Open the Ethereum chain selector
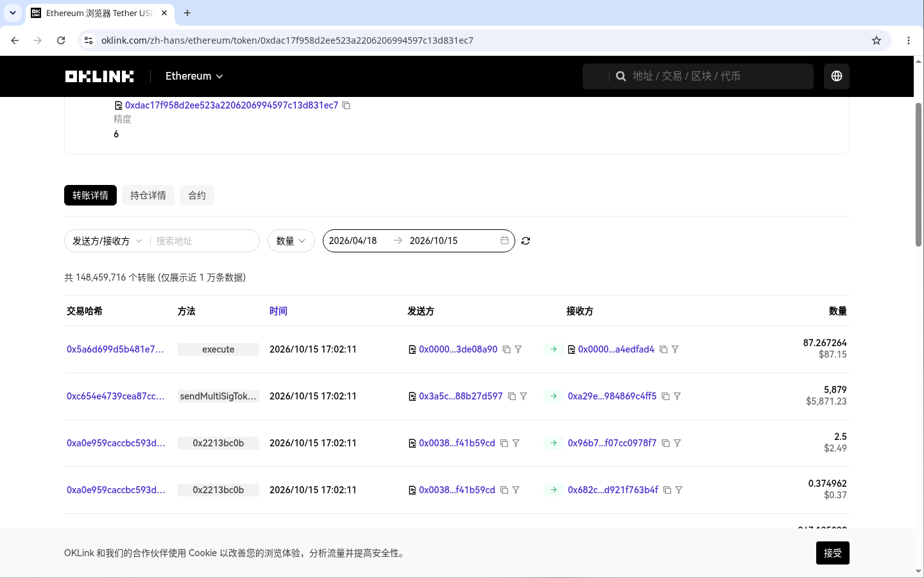This screenshot has width=924, height=578. coord(194,76)
